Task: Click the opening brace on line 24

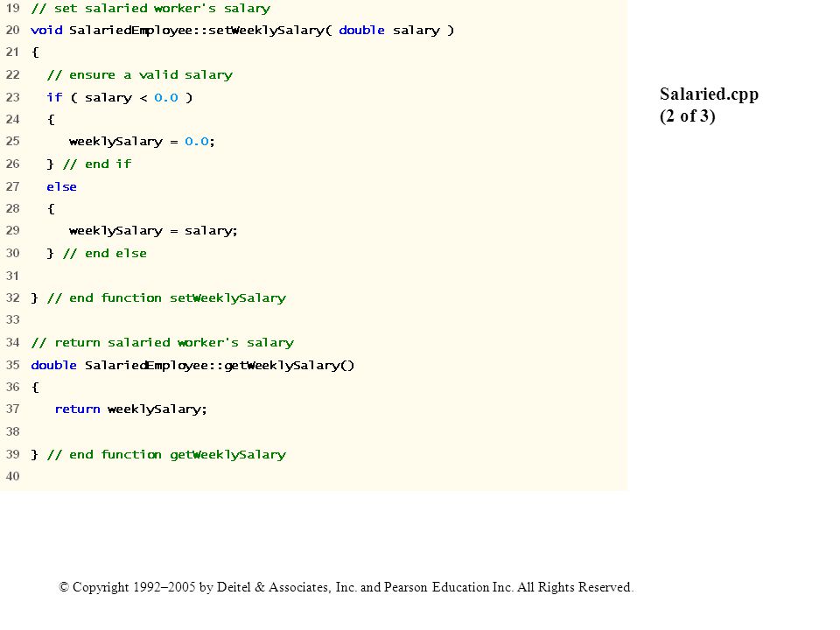Action: click(x=51, y=120)
